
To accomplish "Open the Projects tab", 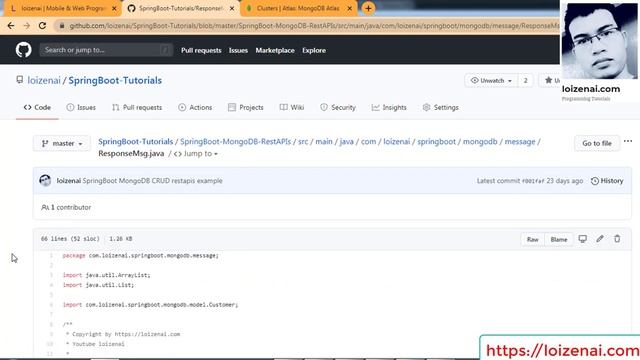I will click(x=246, y=107).
